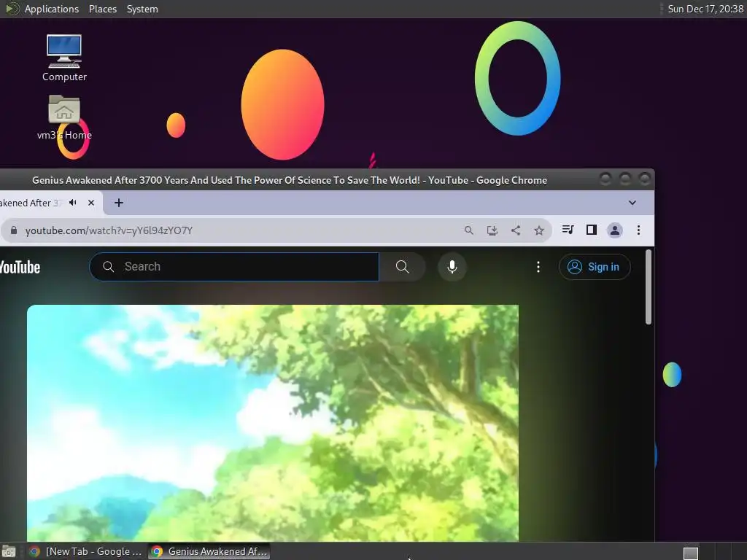
Task: Click the zoom magnifier icon in the address bar
Action: pyautogui.click(x=469, y=230)
